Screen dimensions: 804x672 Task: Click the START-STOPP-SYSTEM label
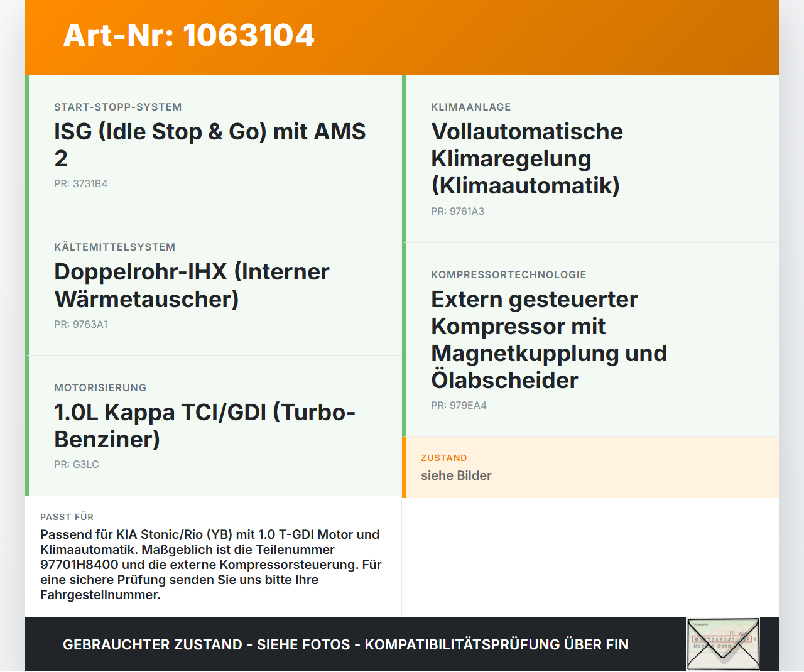tap(118, 107)
